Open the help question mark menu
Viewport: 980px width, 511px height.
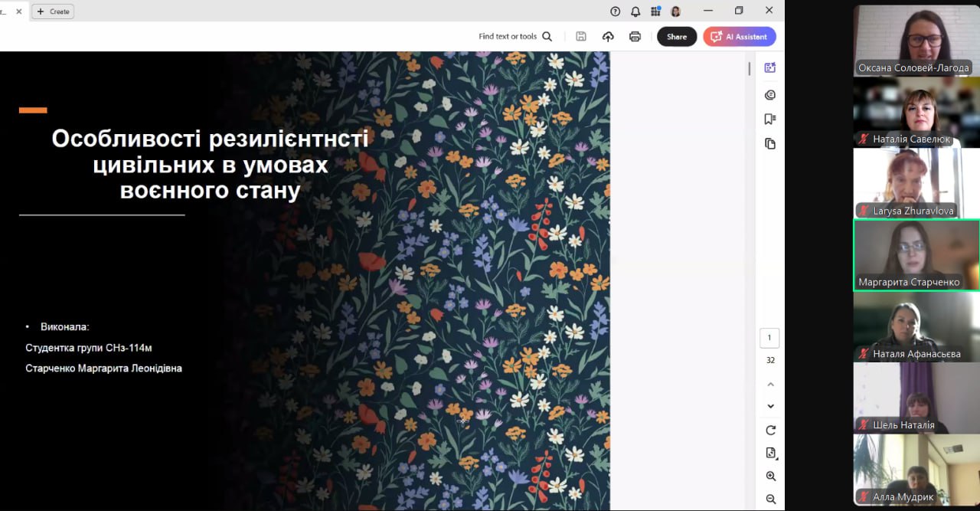click(616, 11)
